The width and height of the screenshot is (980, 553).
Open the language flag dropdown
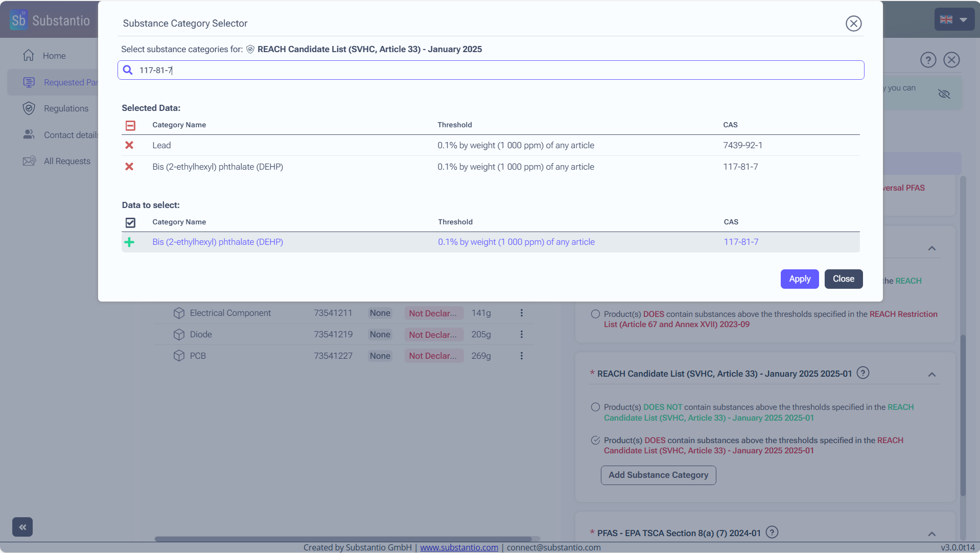click(x=953, y=20)
